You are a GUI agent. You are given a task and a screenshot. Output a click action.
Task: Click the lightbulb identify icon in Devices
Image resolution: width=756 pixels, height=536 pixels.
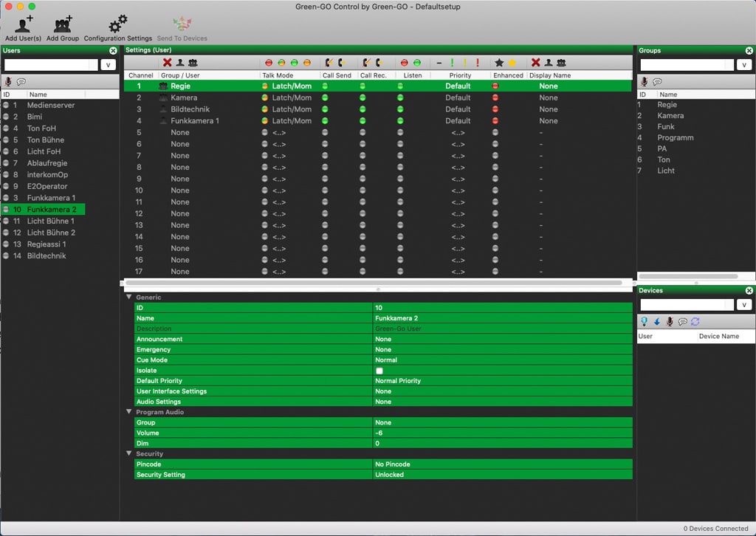(x=644, y=322)
